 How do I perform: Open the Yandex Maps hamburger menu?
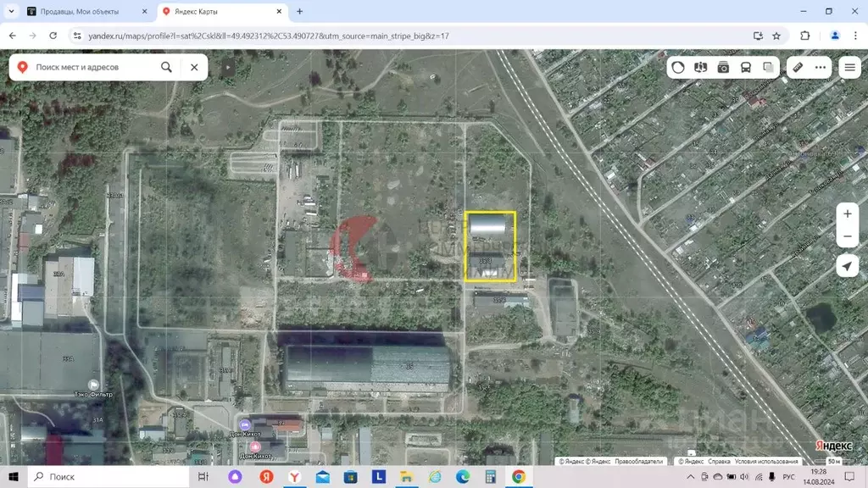click(x=849, y=68)
